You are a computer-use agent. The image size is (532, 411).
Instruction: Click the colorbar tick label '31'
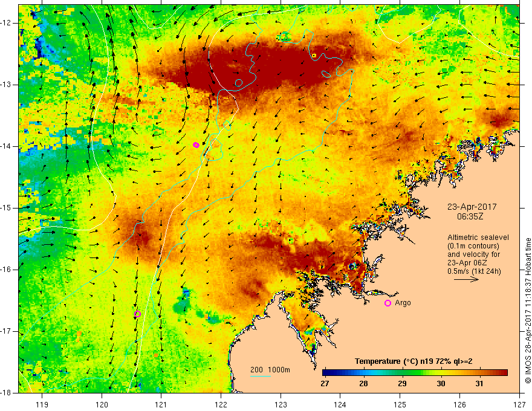(x=479, y=384)
